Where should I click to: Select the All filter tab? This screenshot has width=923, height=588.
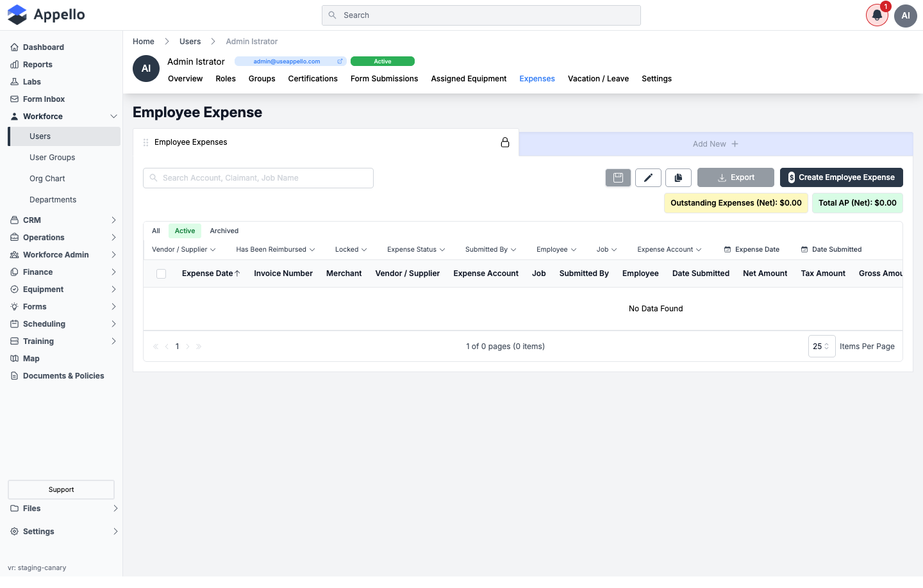click(x=156, y=231)
